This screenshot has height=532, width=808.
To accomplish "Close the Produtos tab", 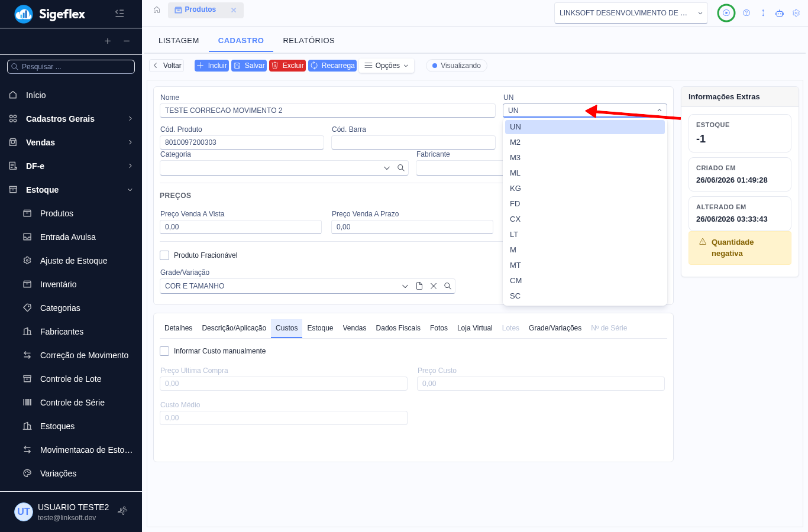I will [x=234, y=10].
